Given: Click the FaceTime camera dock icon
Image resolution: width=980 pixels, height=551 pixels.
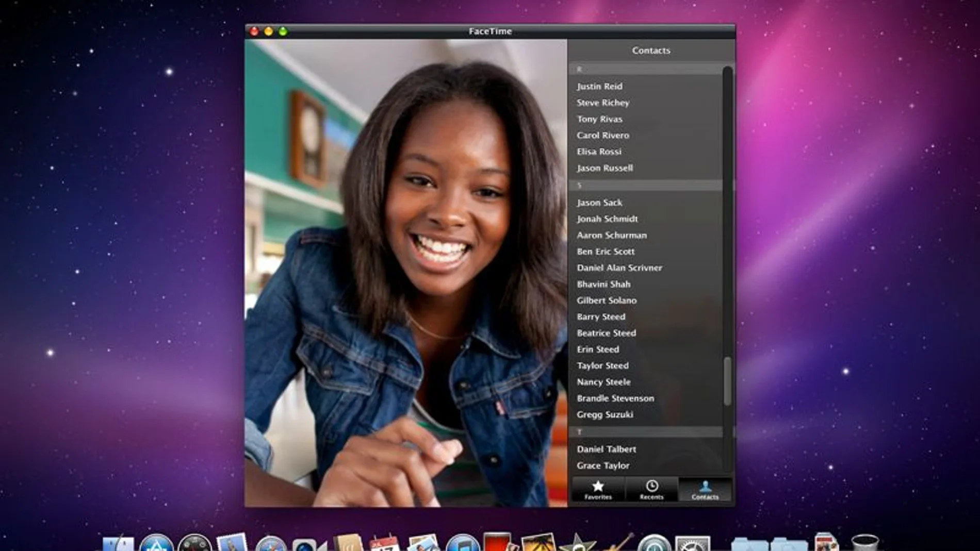Looking at the screenshot, I should [x=309, y=544].
